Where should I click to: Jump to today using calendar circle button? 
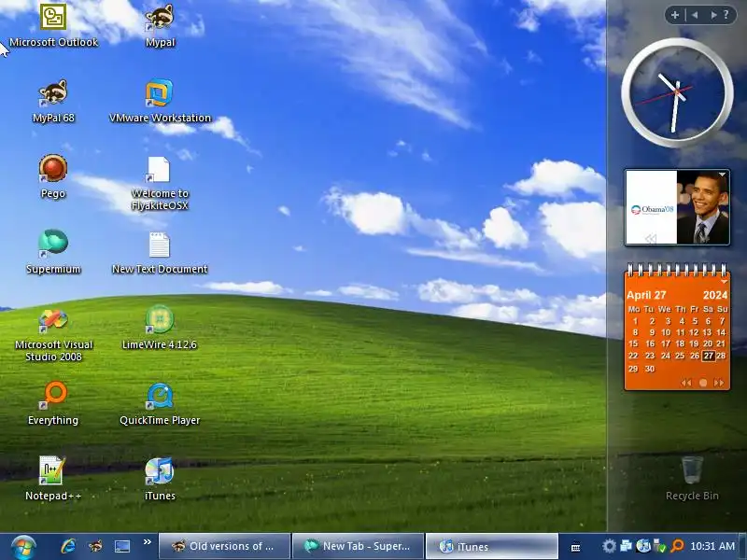703,383
